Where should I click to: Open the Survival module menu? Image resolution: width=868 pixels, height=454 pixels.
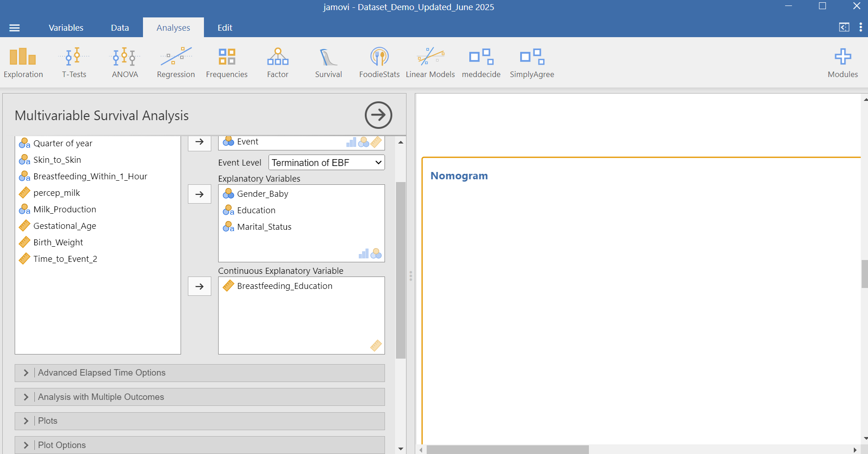tap(329, 63)
